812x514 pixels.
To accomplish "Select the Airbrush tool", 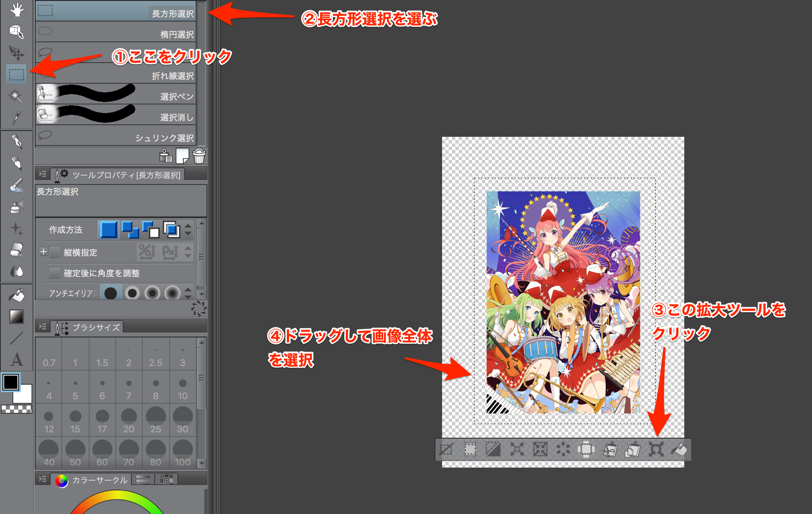I will [x=17, y=206].
